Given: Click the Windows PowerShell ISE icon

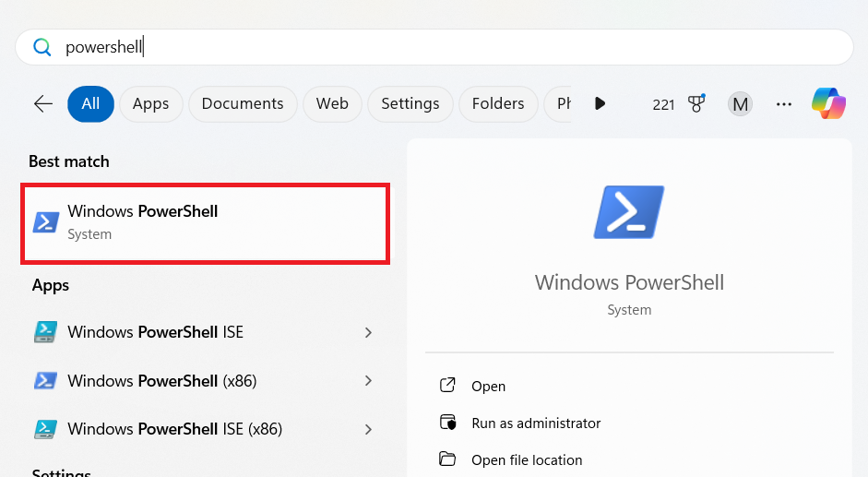Looking at the screenshot, I should [45, 332].
